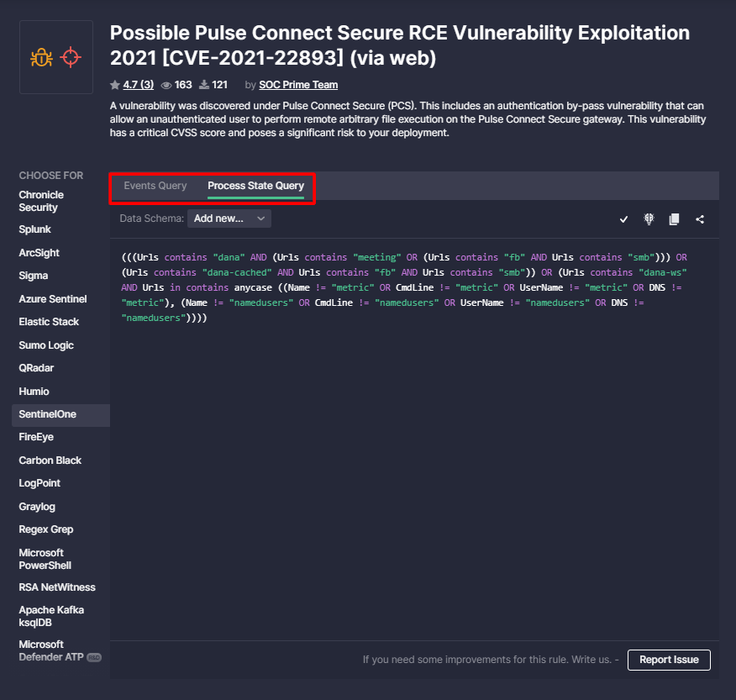
Task: Select the Process State Query tab
Action: point(255,186)
